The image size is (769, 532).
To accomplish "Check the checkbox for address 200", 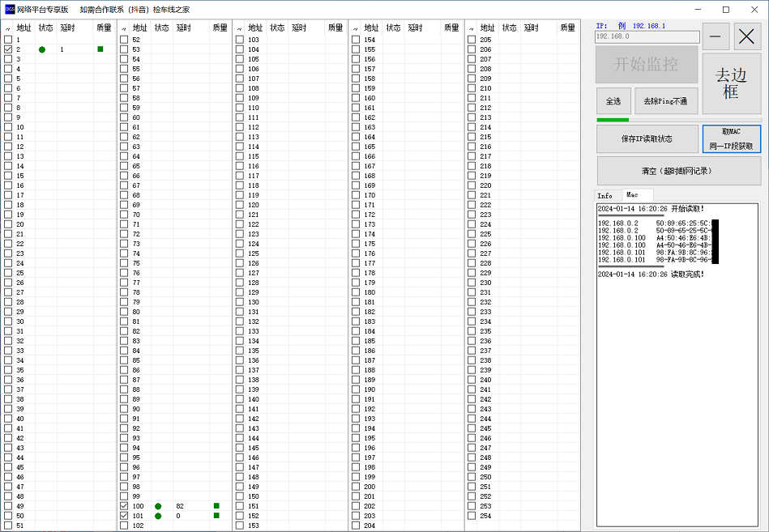I will coord(356,487).
